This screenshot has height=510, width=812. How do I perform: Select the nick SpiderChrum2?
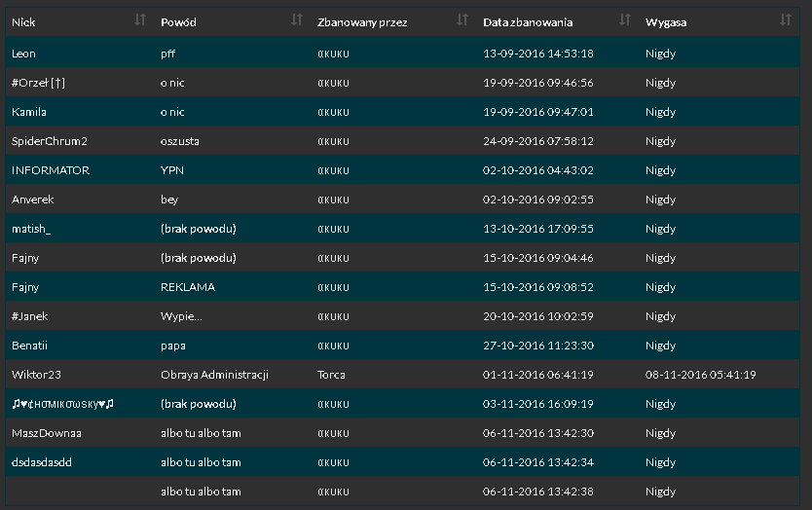click(x=50, y=141)
